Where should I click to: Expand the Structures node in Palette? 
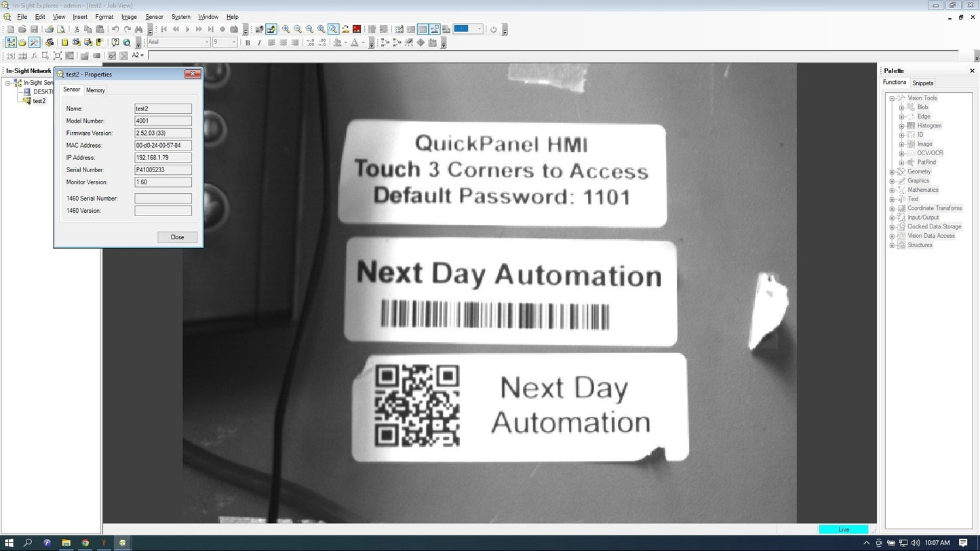893,245
